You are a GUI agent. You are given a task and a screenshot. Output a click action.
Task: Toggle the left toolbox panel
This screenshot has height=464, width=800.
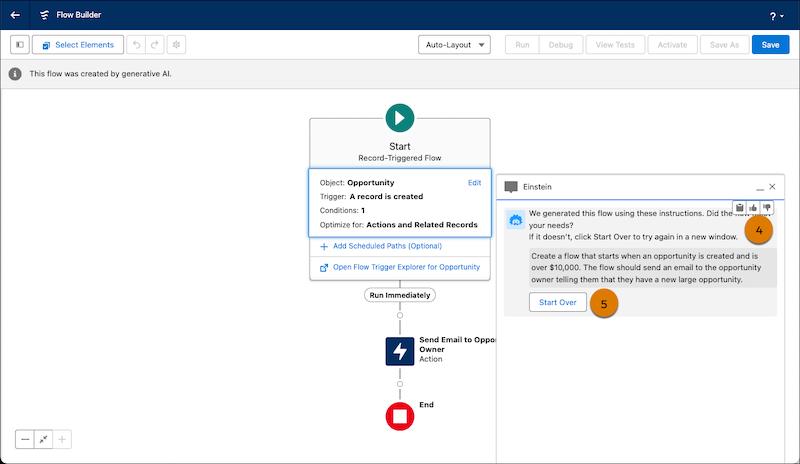tap(20, 45)
